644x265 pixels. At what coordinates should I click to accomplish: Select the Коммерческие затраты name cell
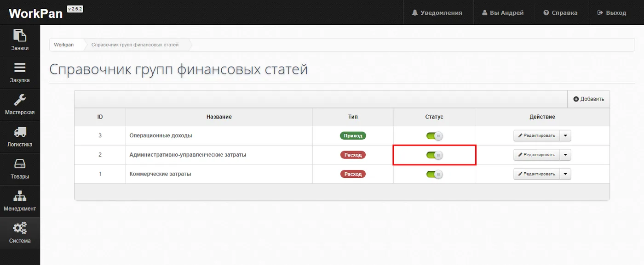(x=219, y=174)
